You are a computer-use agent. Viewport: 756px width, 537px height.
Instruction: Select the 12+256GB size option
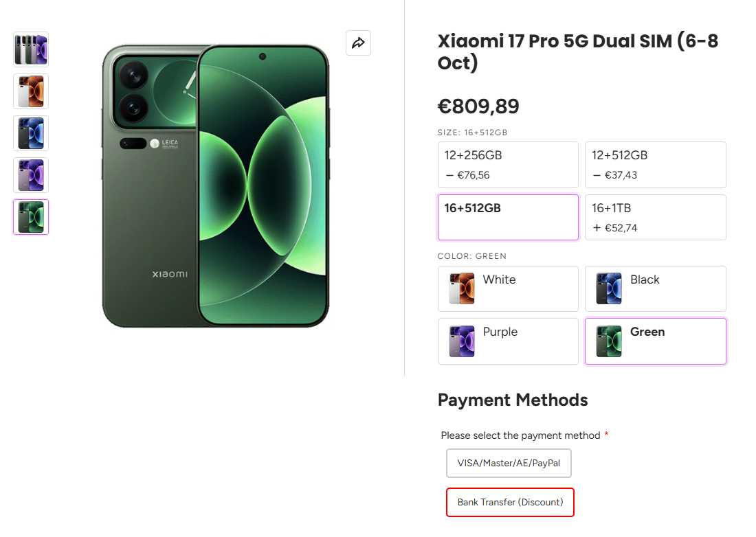point(508,165)
